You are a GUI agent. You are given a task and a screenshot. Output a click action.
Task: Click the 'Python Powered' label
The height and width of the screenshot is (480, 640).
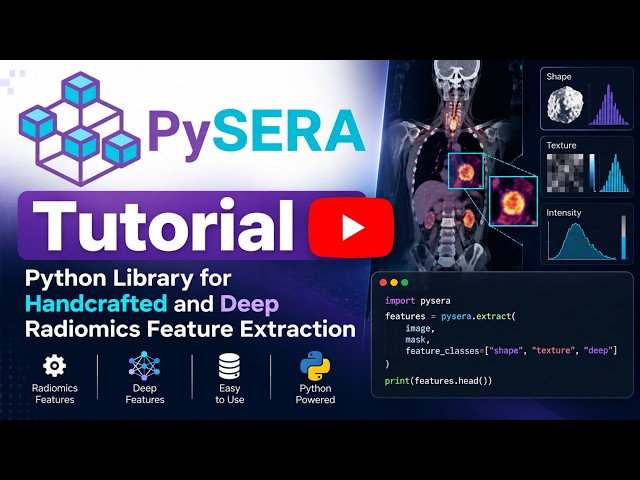coord(315,394)
